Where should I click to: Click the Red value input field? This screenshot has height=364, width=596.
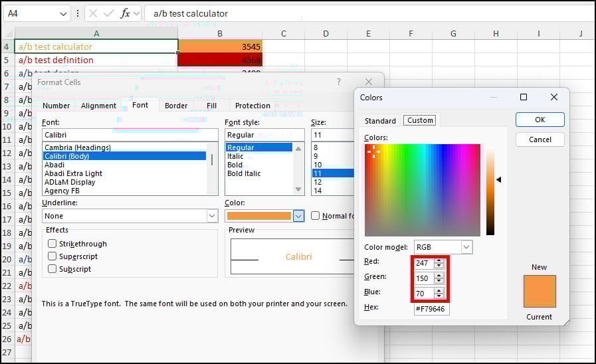pos(424,263)
